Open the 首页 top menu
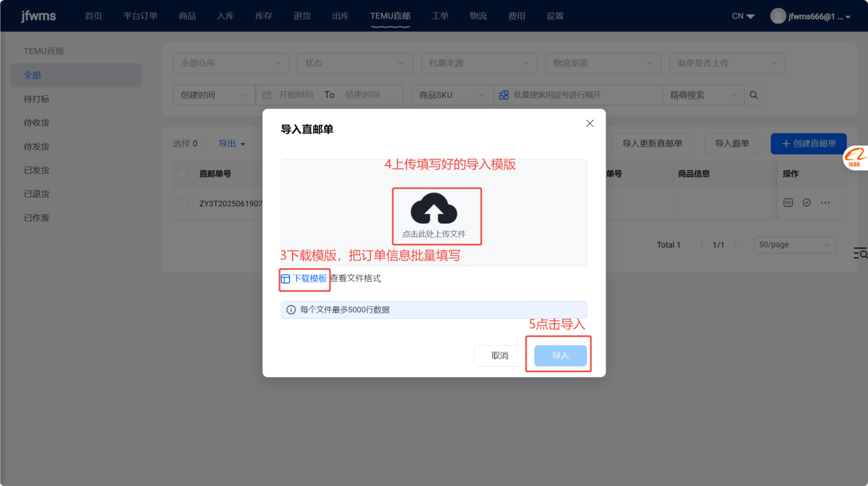Image resolution: width=868 pixels, height=486 pixels. [94, 16]
